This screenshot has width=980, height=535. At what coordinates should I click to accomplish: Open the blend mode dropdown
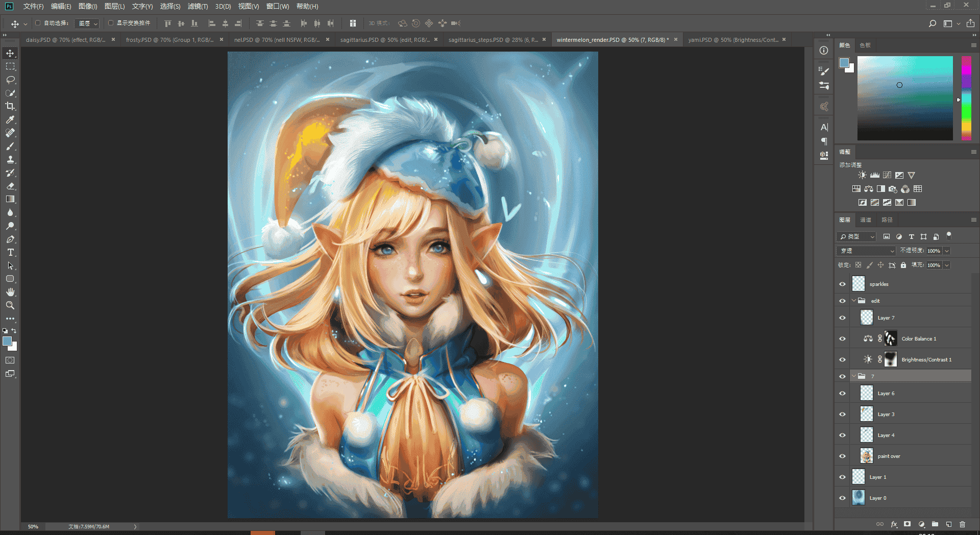pyautogui.click(x=867, y=251)
